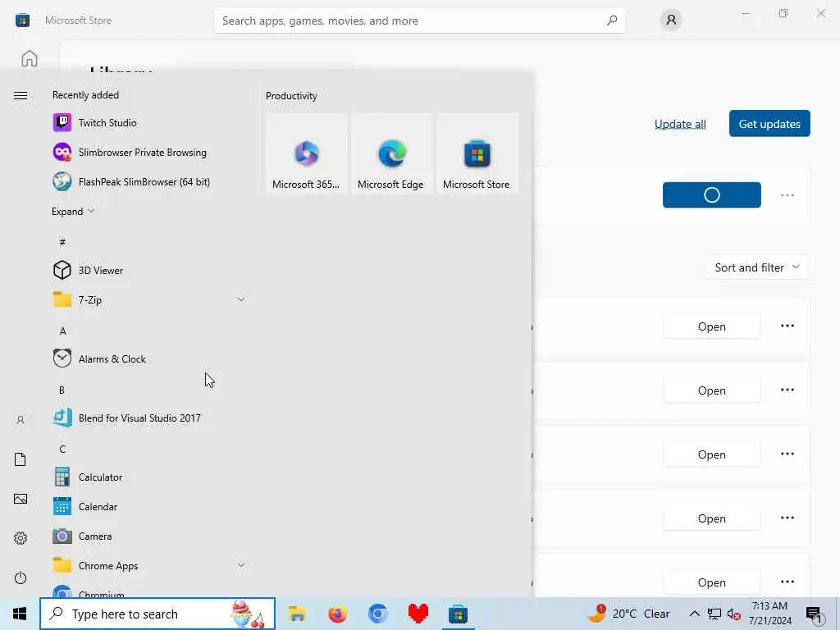Open FlashPeak SlimBrowser (64 bit)

[x=149, y=181]
